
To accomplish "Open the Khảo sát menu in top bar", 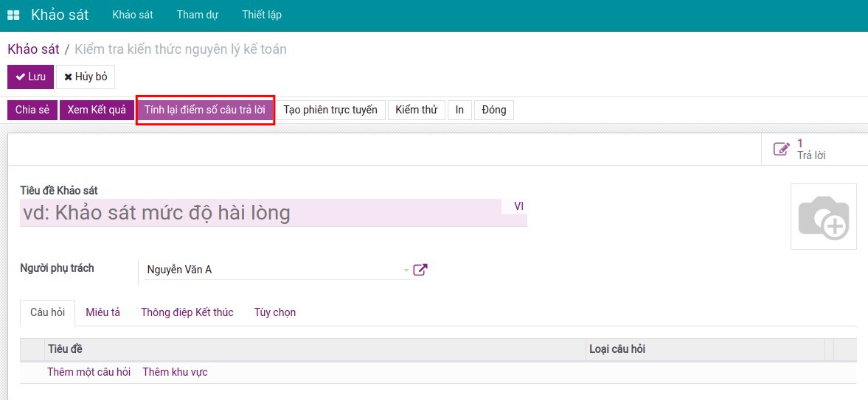I will [x=132, y=15].
